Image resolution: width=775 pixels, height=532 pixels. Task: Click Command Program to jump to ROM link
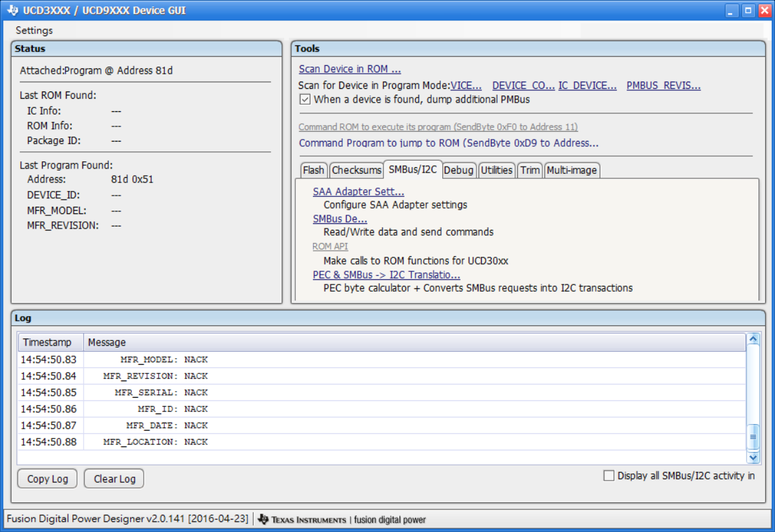pos(448,143)
